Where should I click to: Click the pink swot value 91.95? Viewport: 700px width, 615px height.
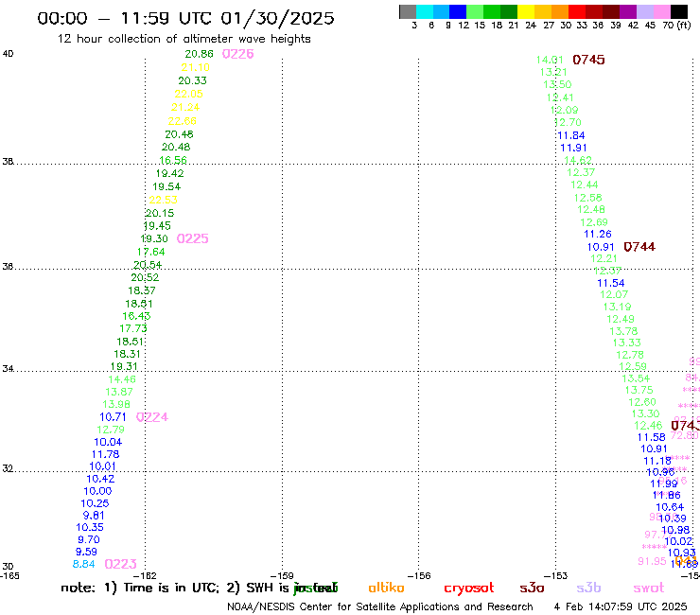653,561
